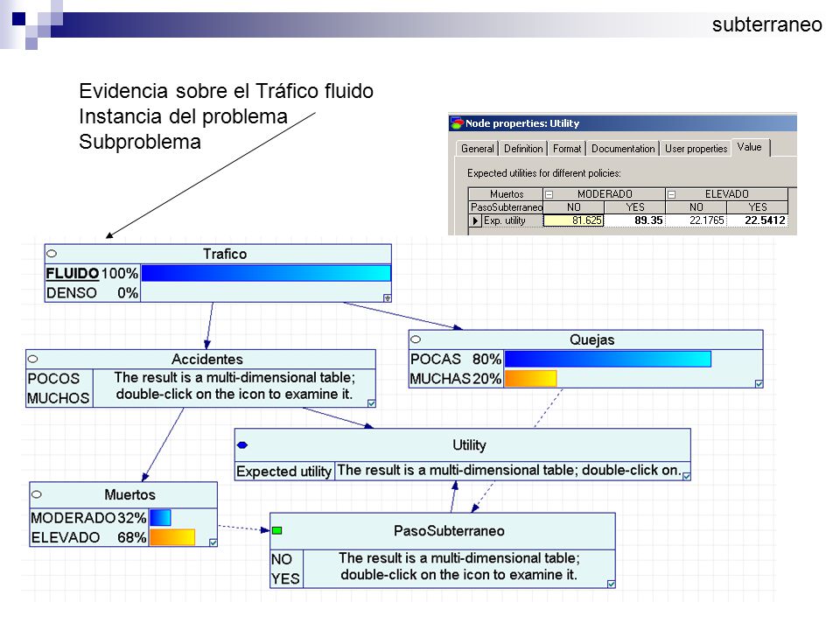Image resolution: width=840 pixels, height=630 pixels.
Task: Select the MUCHAS state in Quejas
Action: click(x=440, y=379)
